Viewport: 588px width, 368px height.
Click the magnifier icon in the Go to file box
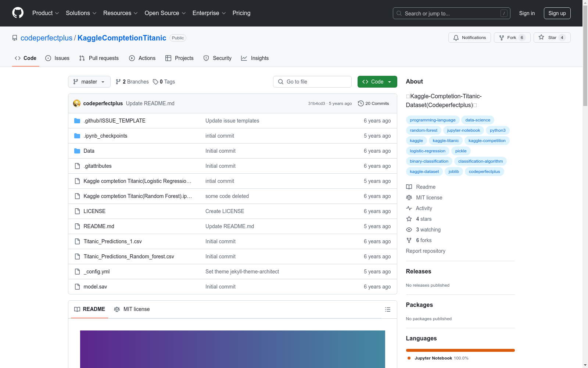tap(281, 82)
